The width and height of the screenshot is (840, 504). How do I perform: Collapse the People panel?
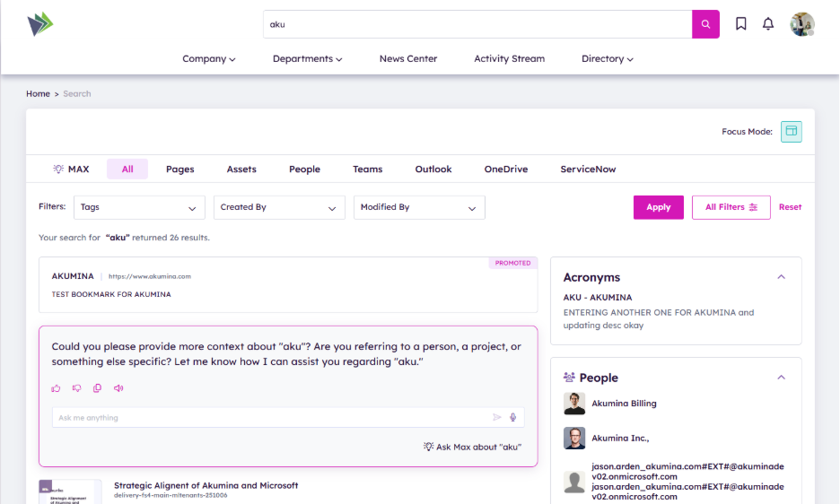point(781,378)
